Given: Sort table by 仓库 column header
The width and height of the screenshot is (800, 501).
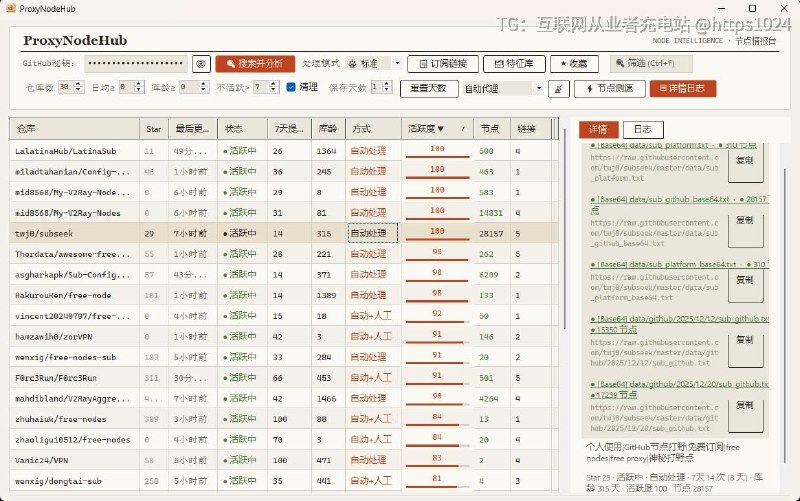Looking at the screenshot, I should 74,129.
